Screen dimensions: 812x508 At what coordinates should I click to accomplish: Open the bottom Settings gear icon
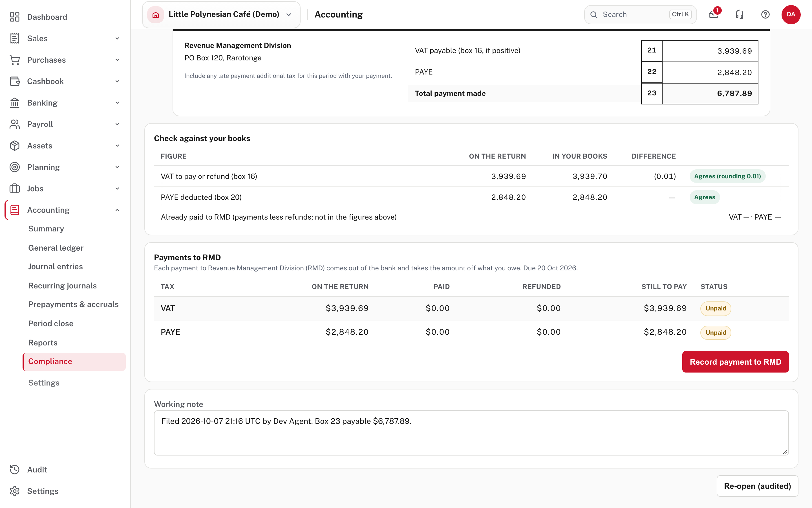(14, 491)
